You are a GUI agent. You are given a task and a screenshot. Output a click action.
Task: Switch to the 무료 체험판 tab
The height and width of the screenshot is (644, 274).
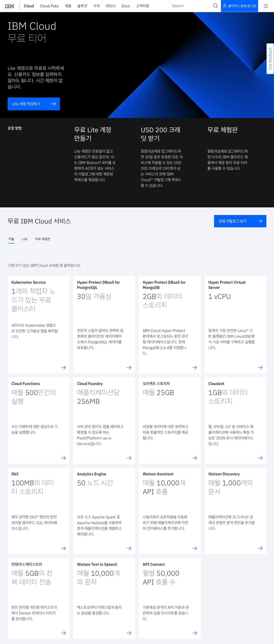(43, 239)
